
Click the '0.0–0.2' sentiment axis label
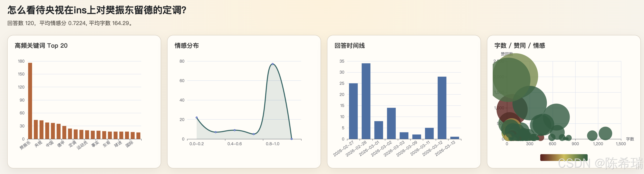[x=196, y=144]
